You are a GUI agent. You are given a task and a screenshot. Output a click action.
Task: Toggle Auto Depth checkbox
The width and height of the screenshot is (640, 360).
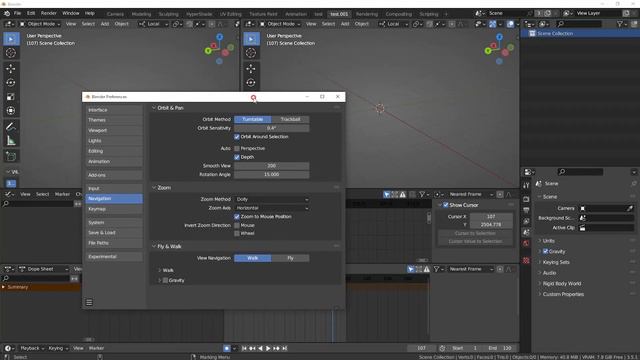[x=237, y=157]
